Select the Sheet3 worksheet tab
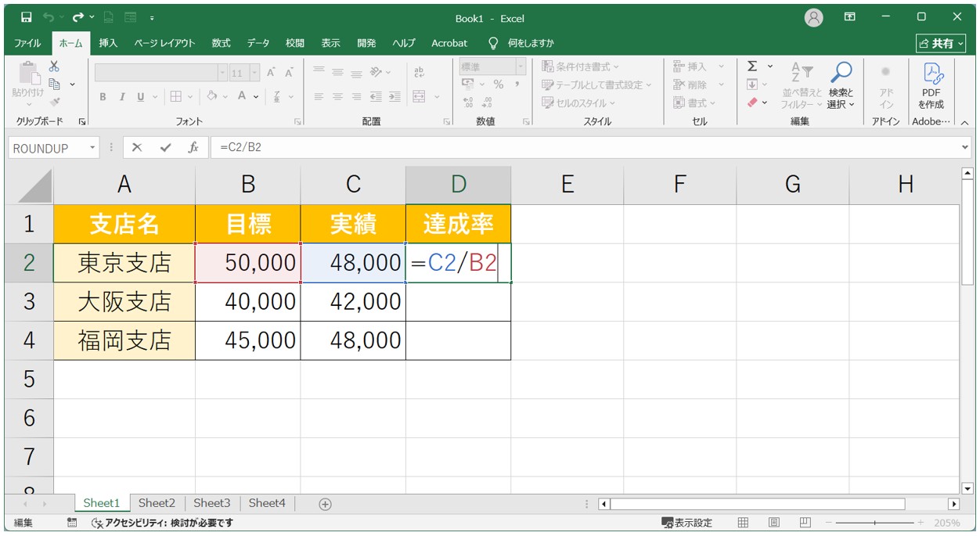Image resolution: width=980 pixels, height=536 pixels. click(x=212, y=503)
